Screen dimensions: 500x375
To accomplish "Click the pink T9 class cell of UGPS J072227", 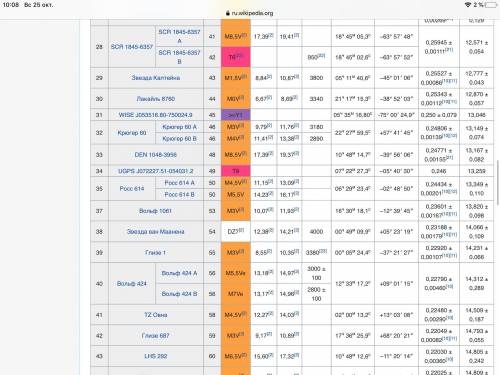I will [236, 171].
